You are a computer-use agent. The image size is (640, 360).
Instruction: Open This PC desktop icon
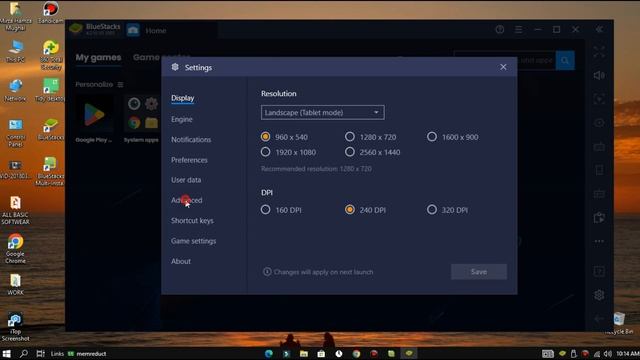[x=16, y=51]
